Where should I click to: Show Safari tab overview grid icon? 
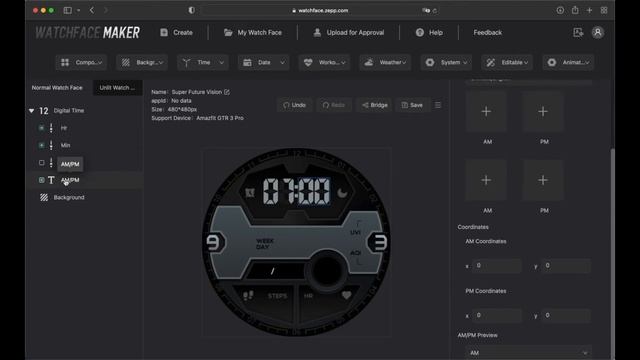click(x=604, y=10)
